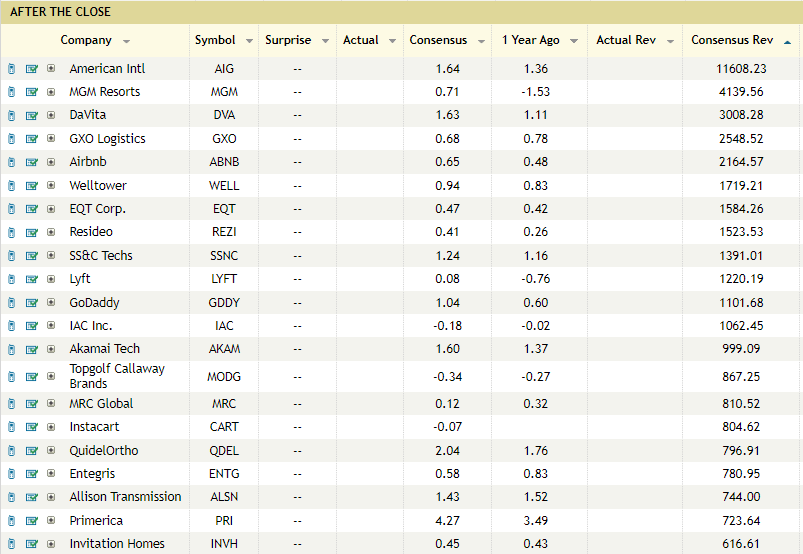
Task: Click calendar-check icon in QuidelOrtho row
Action: (32, 451)
